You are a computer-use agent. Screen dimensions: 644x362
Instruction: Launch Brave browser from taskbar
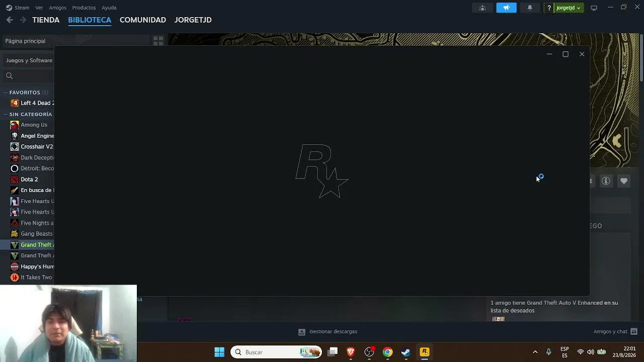tap(351, 352)
